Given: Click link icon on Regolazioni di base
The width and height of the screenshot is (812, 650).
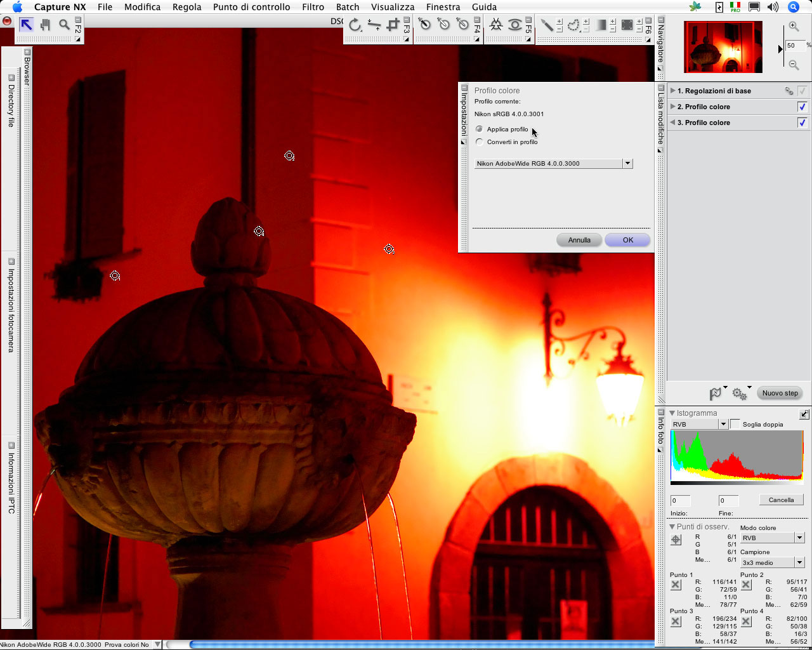Looking at the screenshot, I should pyautogui.click(x=789, y=91).
